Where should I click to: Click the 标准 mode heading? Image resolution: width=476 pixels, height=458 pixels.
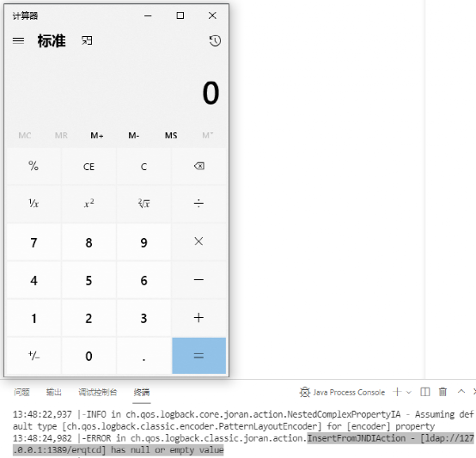coord(52,40)
